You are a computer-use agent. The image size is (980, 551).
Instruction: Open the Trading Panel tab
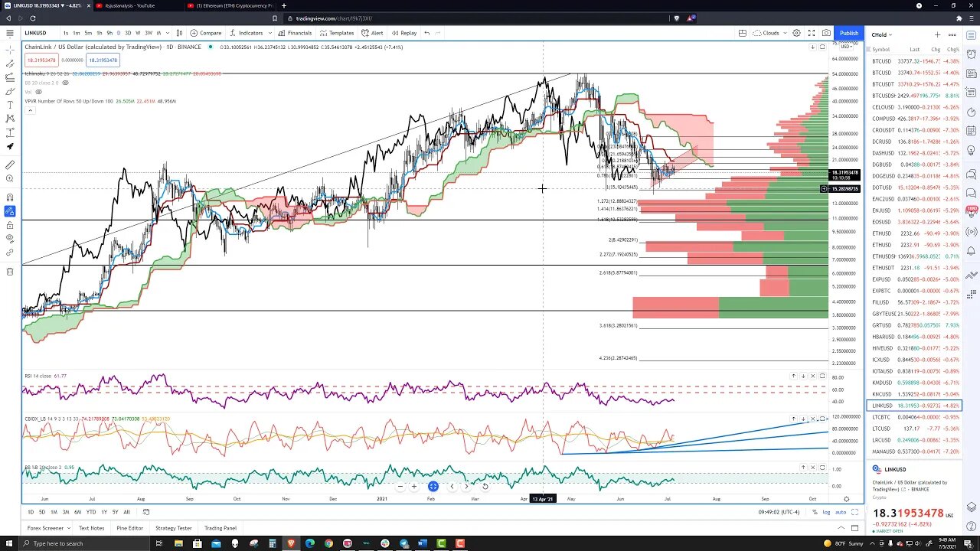(x=220, y=528)
